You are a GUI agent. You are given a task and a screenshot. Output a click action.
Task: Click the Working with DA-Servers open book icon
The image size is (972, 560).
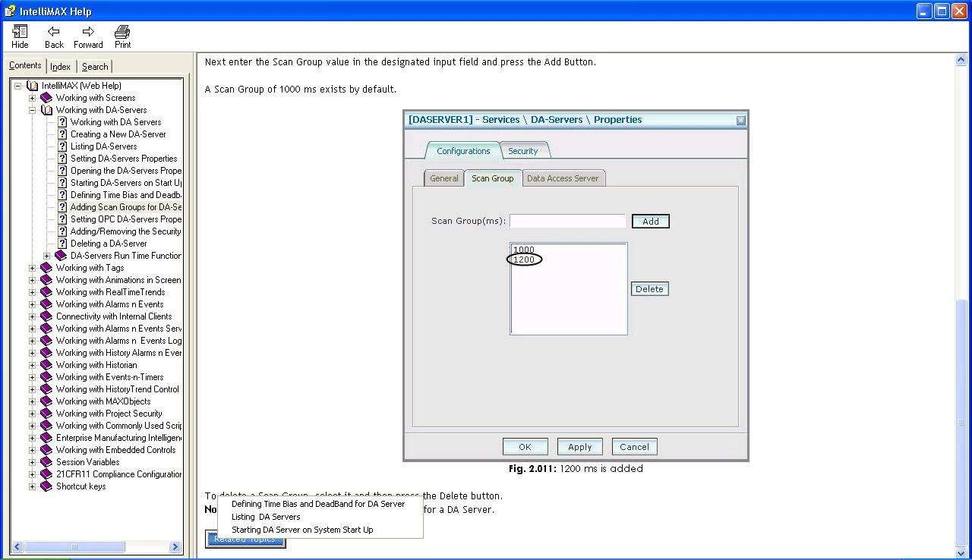pos(46,110)
